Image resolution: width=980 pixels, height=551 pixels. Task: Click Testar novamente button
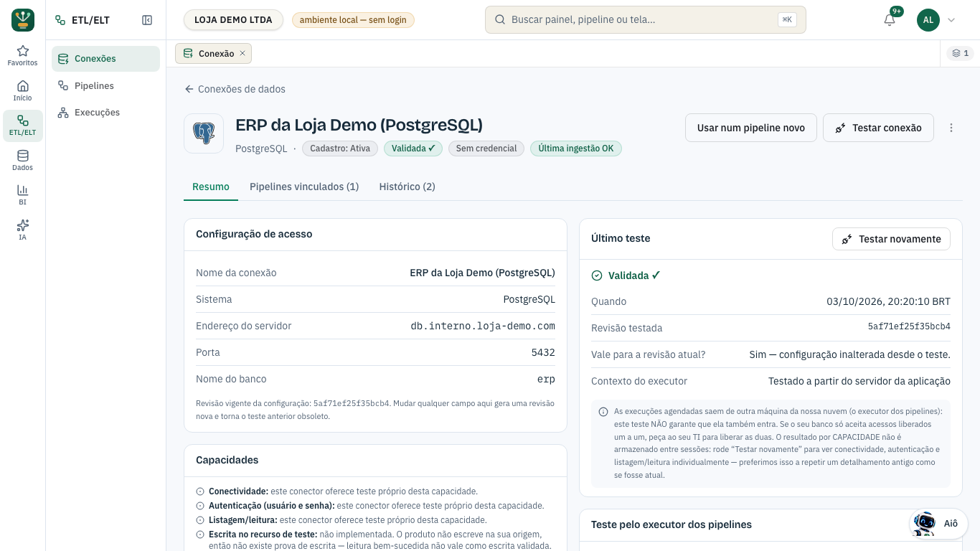pyautogui.click(x=891, y=239)
